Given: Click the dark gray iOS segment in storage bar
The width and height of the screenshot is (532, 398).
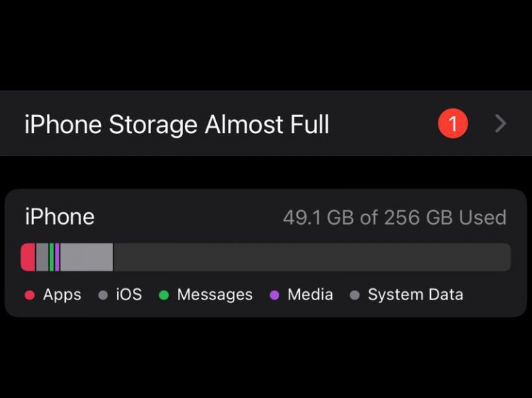Looking at the screenshot, I should tap(42, 257).
